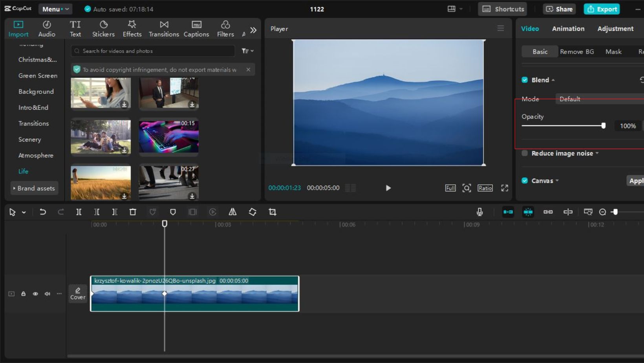The width and height of the screenshot is (644, 363).
Task: Click the Undo icon
Action: pyautogui.click(x=42, y=212)
